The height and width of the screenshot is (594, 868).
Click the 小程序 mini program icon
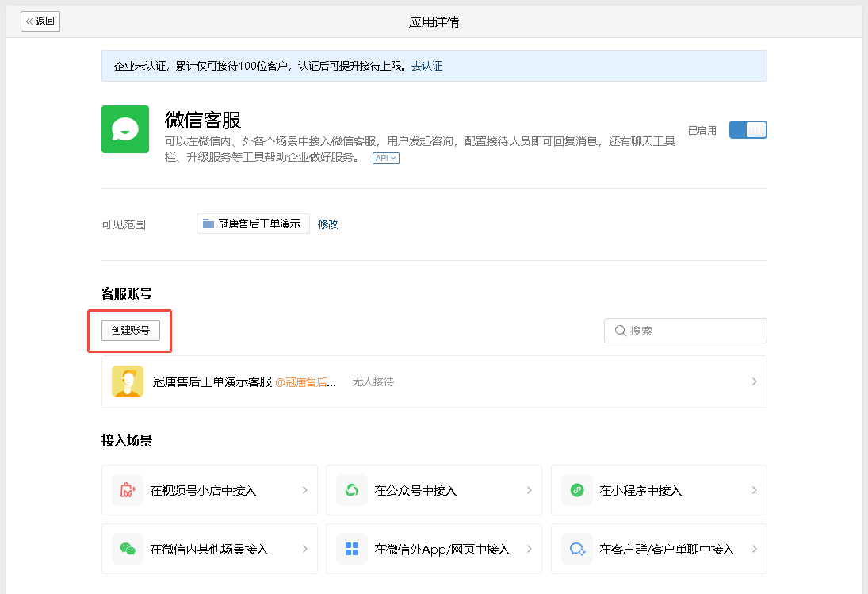(577, 490)
